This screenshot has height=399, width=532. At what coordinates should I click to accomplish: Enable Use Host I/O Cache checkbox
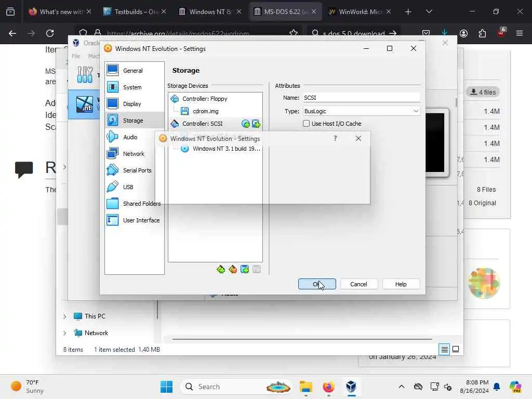click(x=307, y=124)
